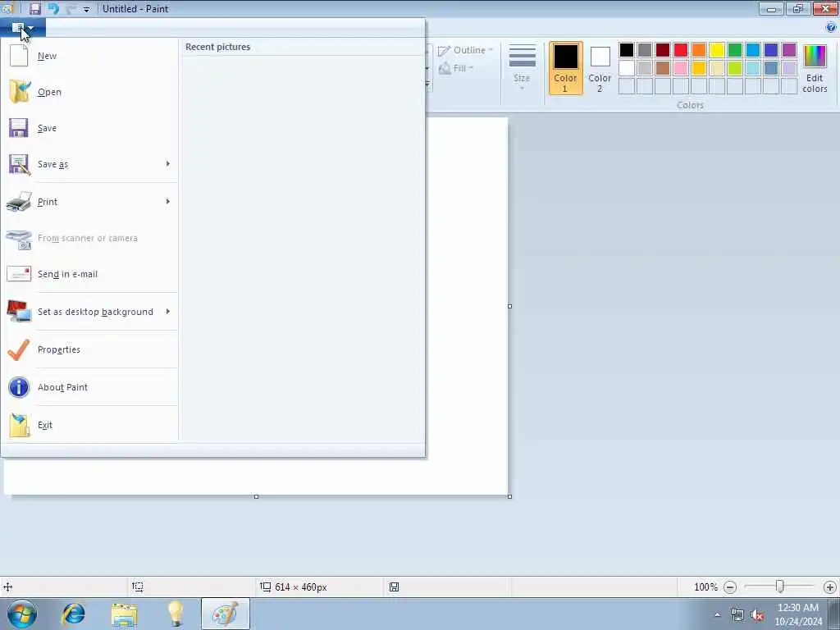This screenshot has width=840, height=630.
Task: Click Save icon in Quick Access Toolbar
Action: pyautogui.click(x=34, y=8)
